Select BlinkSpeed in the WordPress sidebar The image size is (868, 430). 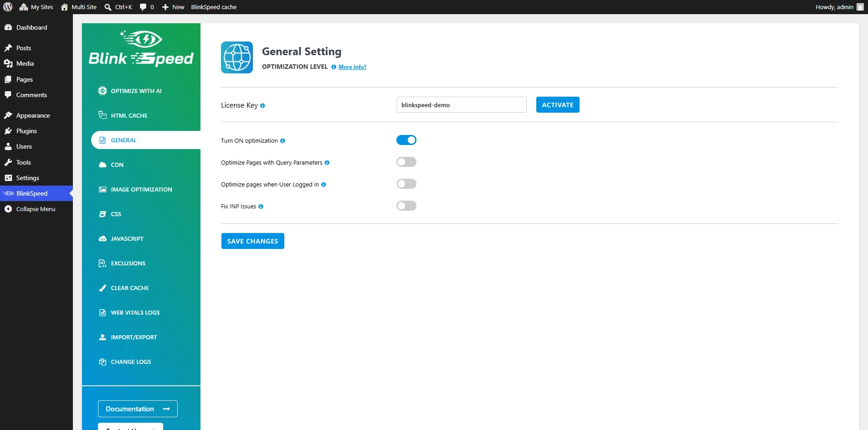pos(36,193)
